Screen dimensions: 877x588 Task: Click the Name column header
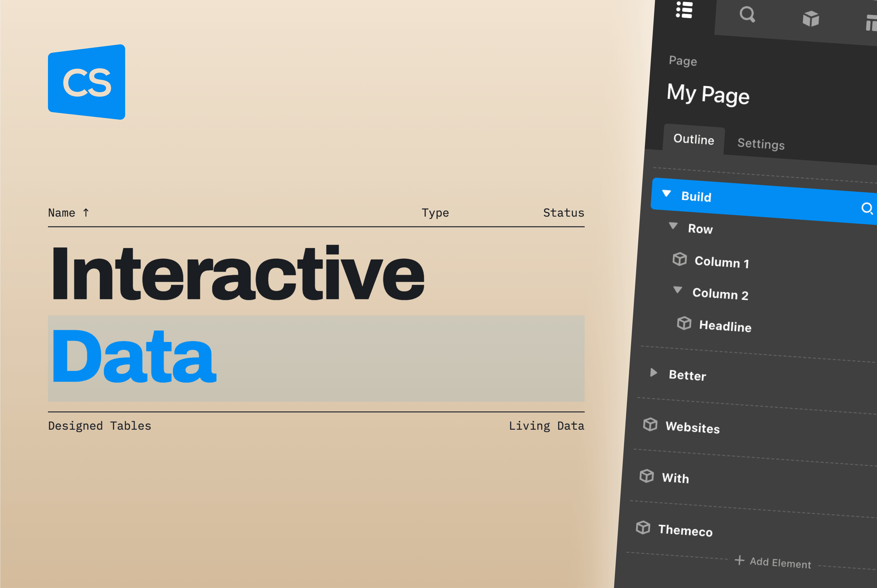pos(61,213)
